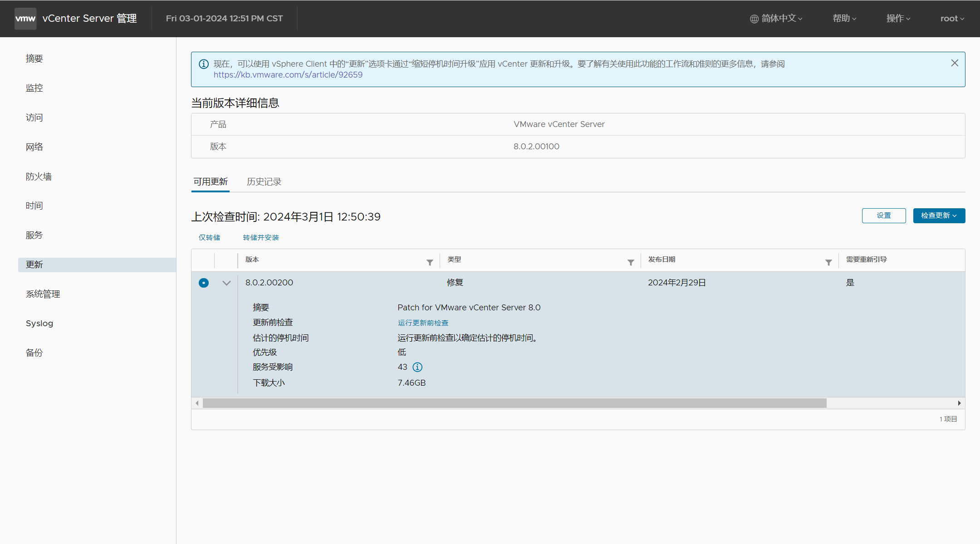Screen dimensions: 980x544
Task: Click the horizontal scrollbar thumb
Action: 514,403
